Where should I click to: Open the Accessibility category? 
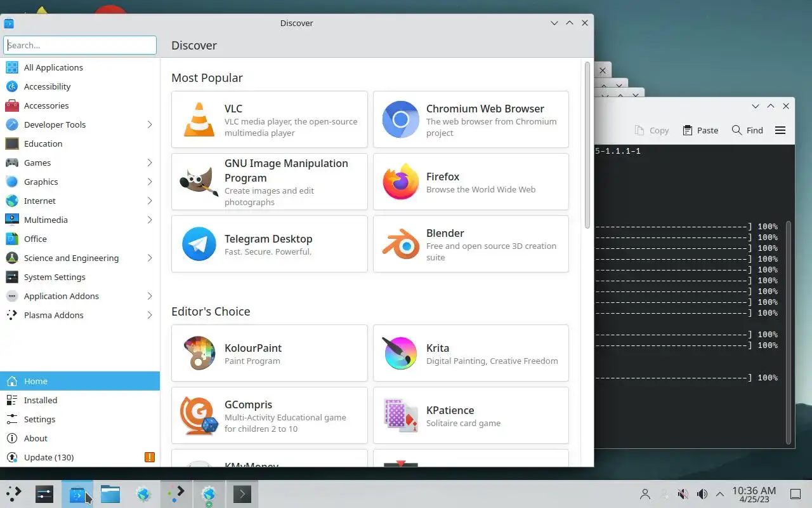tap(80, 86)
